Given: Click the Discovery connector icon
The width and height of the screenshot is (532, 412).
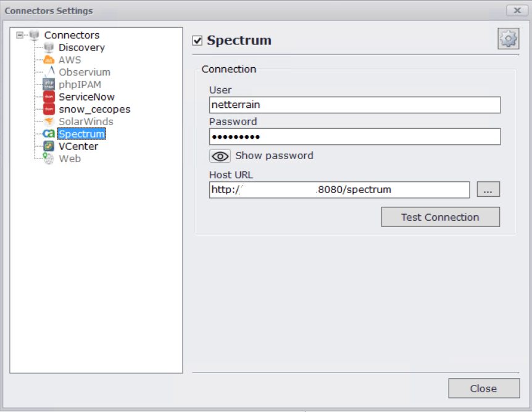Looking at the screenshot, I should coord(49,47).
